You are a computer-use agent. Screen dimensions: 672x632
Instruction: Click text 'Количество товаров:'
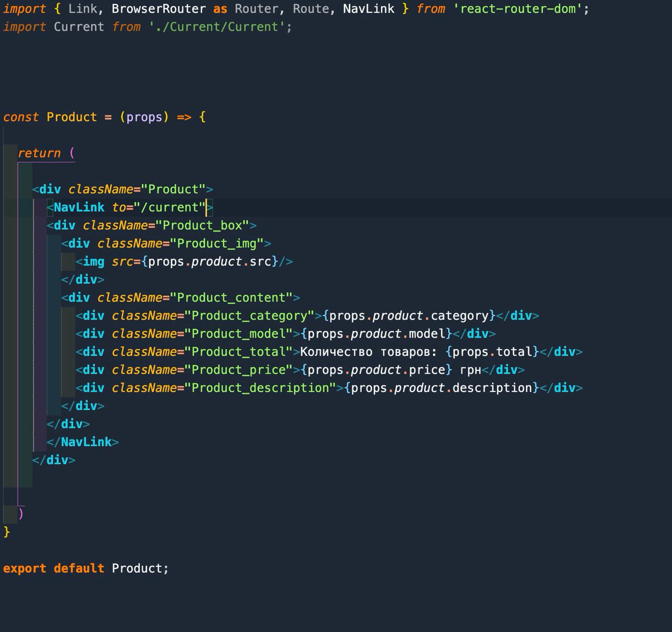[x=369, y=352]
